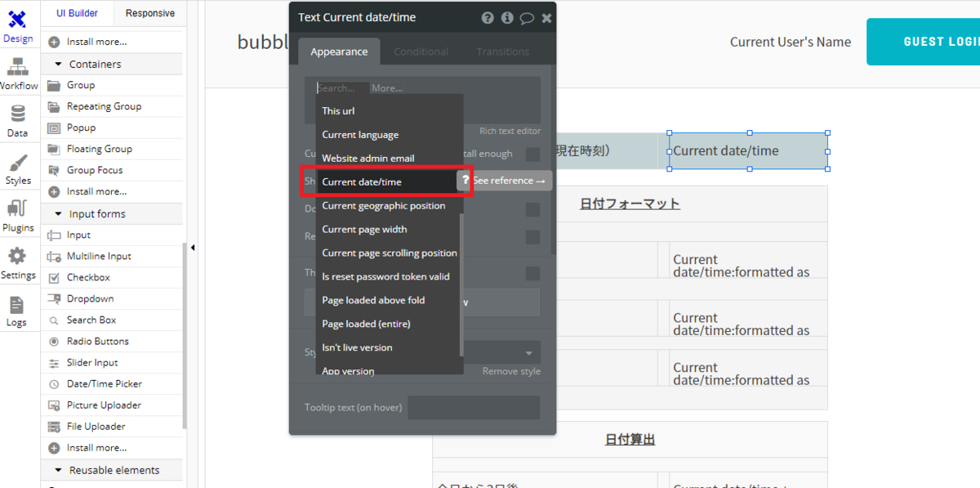The height and width of the screenshot is (488, 980).
Task: Choose Isn't live version option
Action: 387,347
